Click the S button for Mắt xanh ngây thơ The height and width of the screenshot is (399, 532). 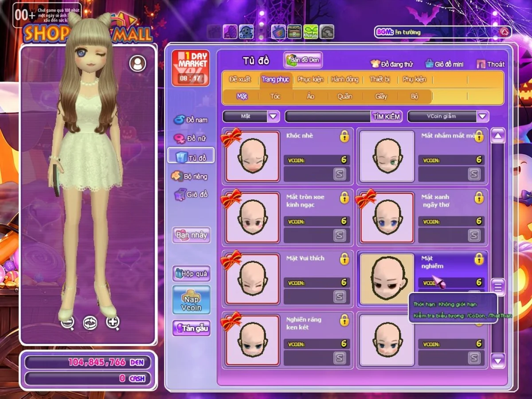[474, 235]
